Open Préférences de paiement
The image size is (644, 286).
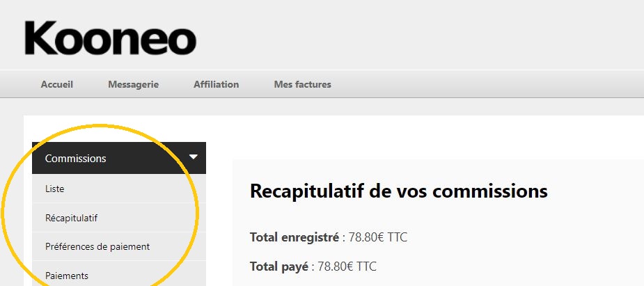click(x=119, y=246)
